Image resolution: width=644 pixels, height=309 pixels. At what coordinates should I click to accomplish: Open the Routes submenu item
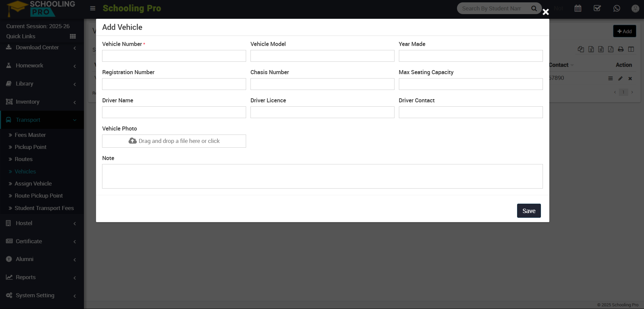(24, 159)
